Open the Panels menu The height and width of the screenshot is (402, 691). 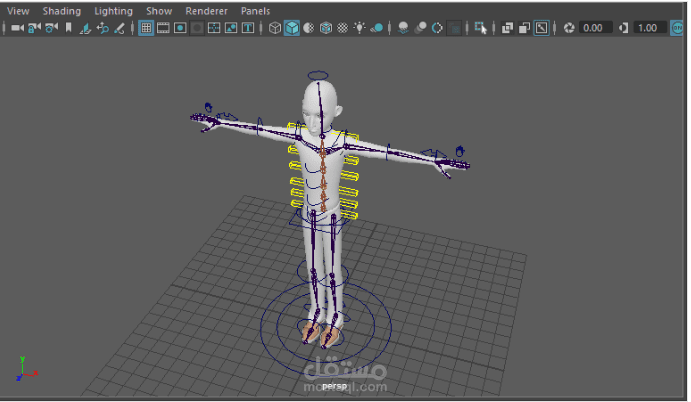click(x=256, y=11)
